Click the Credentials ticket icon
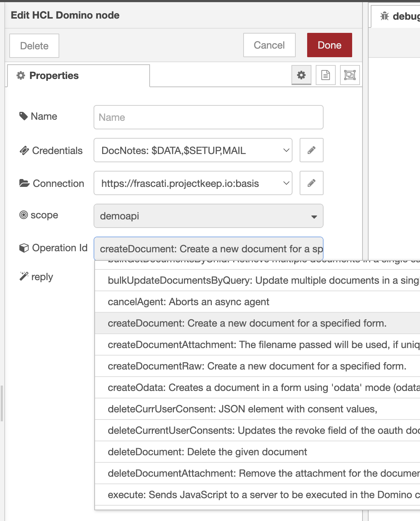 point(24,150)
